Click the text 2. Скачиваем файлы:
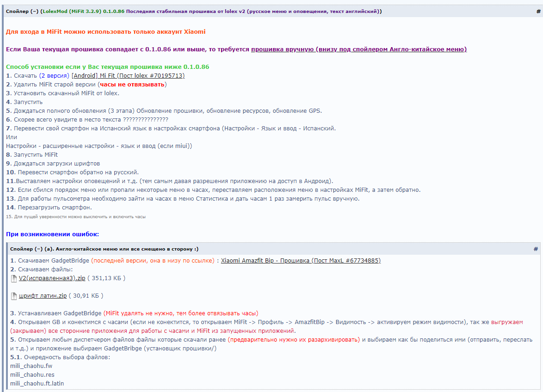The height and width of the screenshot is (392, 543). tap(42, 270)
